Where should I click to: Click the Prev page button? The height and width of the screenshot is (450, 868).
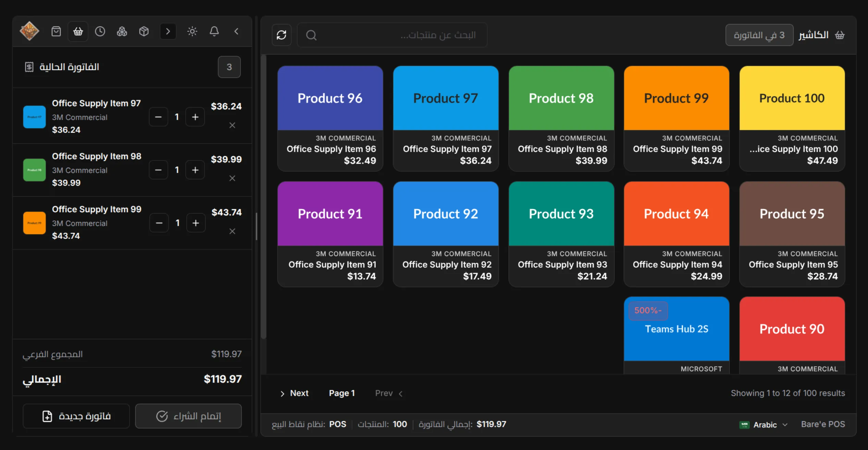coord(389,393)
